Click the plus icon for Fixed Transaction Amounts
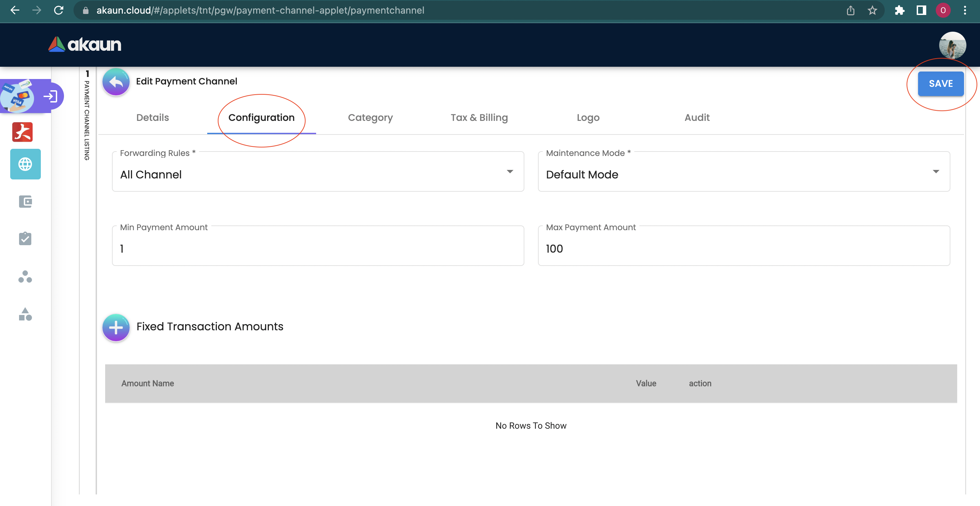This screenshot has height=506, width=980. coord(116,327)
